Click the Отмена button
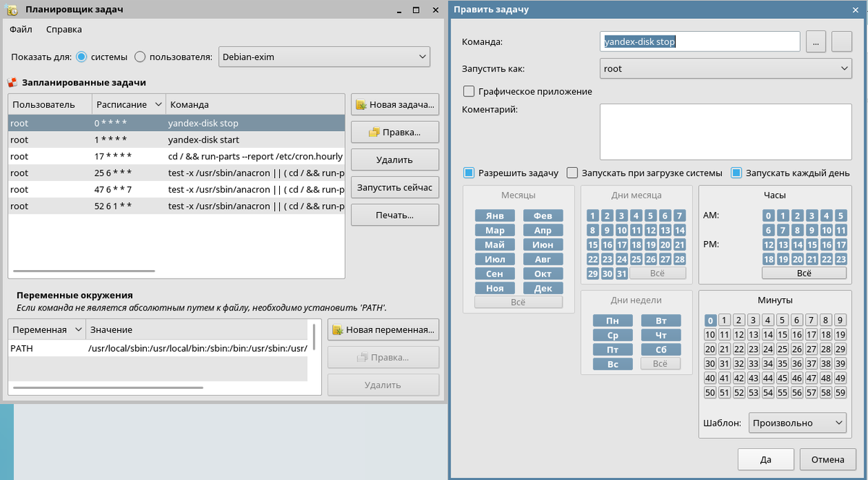868x480 pixels. [x=827, y=460]
